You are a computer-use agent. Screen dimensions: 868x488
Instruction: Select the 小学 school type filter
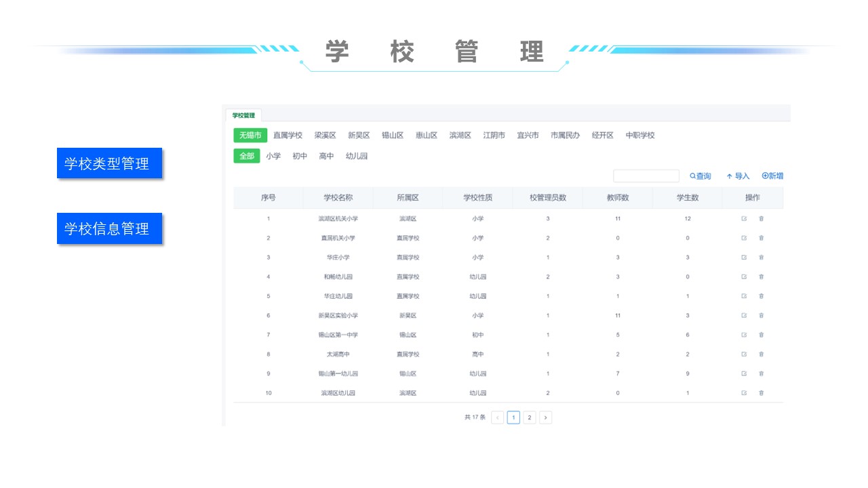(x=273, y=157)
